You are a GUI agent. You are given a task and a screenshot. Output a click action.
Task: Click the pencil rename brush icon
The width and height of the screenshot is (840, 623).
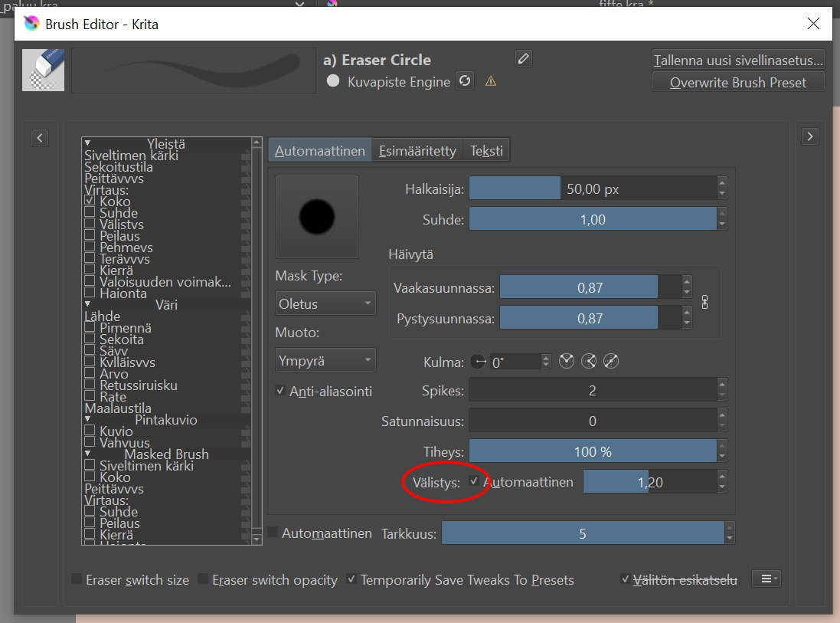[x=523, y=59]
